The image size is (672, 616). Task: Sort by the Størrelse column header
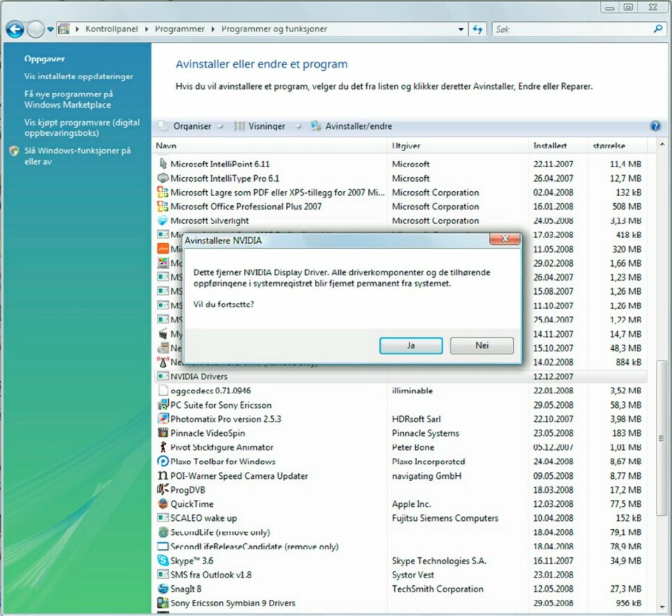pyautogui.click(x=617, y=146)
